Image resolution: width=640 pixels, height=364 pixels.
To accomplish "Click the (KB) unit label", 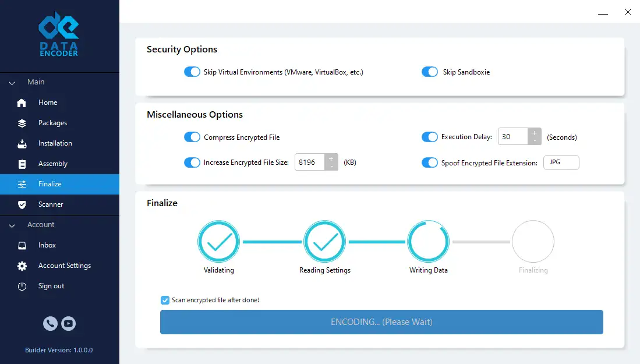I will pyautogui.click(x=350, y=162).
